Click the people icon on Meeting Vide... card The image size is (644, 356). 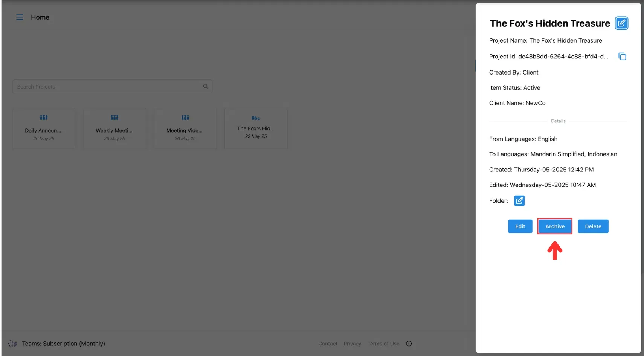point(185,118)
